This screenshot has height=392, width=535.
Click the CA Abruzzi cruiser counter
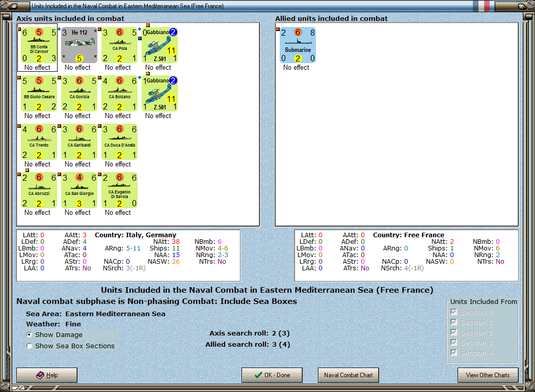tap(39, 190)
